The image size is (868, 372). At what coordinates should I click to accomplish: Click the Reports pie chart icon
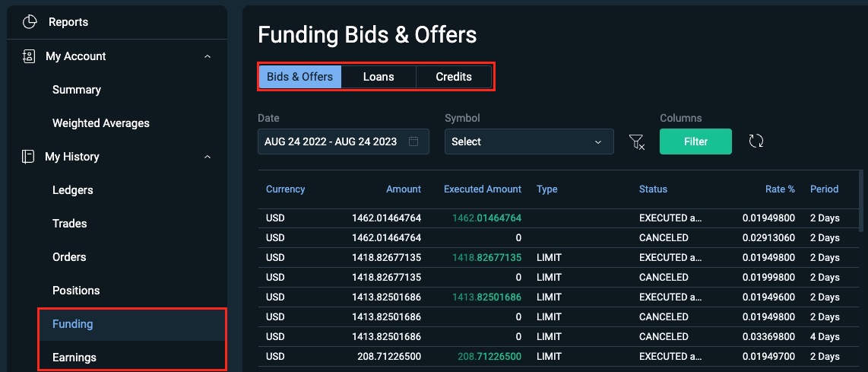coord(30,22)
